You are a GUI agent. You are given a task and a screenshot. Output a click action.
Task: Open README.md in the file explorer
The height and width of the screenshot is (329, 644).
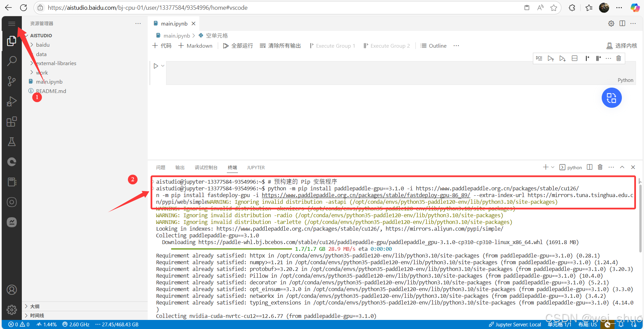tap(51, 91)
